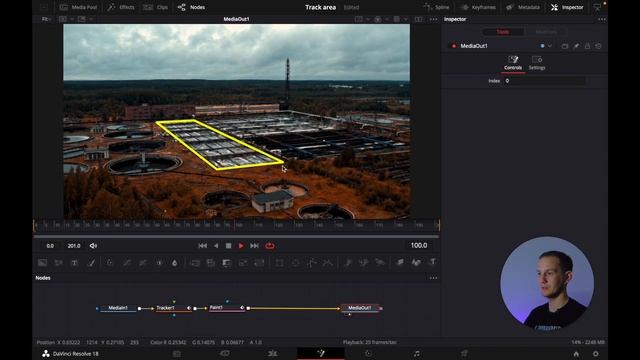The height and width of the screenshot is (360, 640).
Task: Open the viewer options three-dot menu
Action: pos(433,19)
